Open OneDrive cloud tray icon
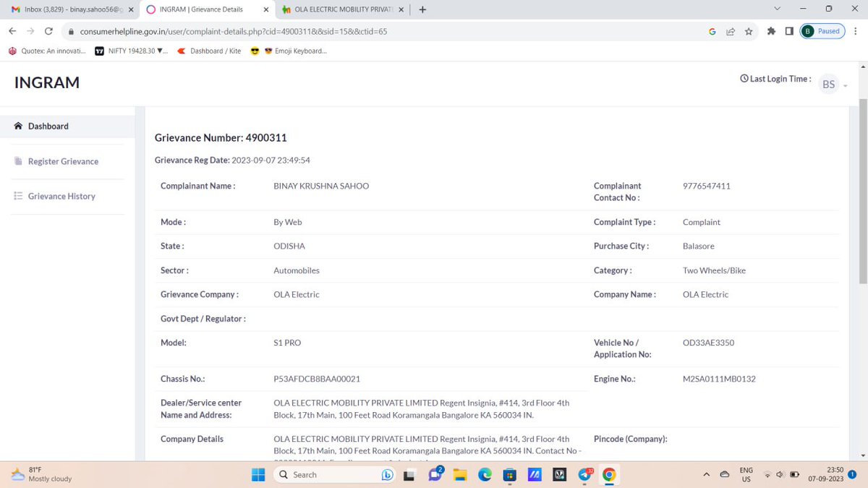868x488 pixels. coord(725,474)
